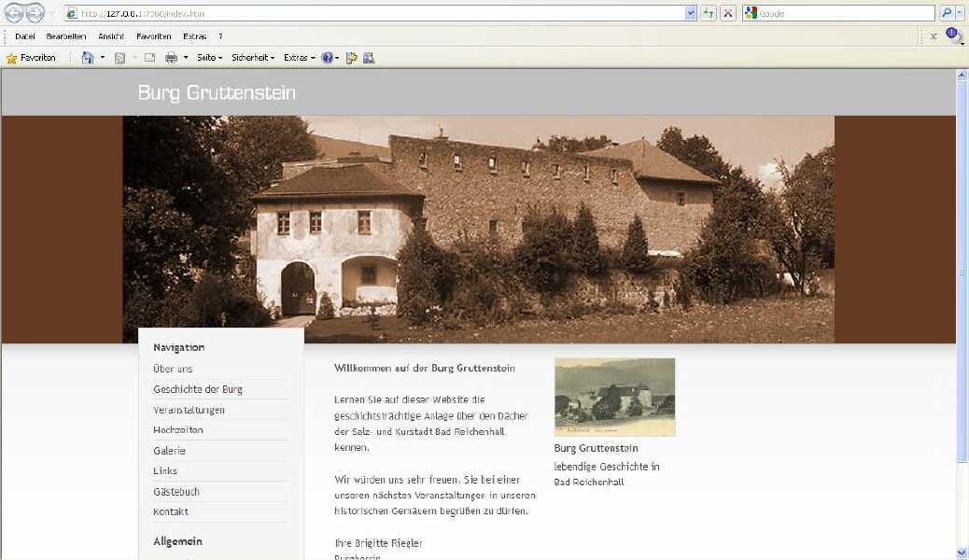Click the blue help question mark icon
969x560 pixels.
pos(328,58)
